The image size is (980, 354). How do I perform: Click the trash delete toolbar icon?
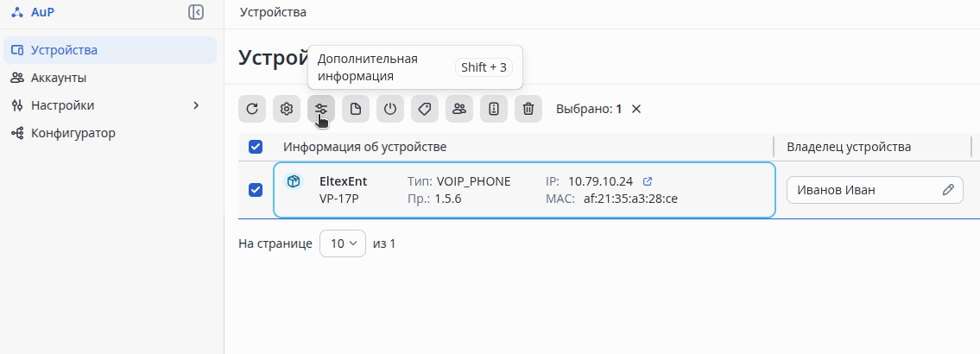(528, 109)
